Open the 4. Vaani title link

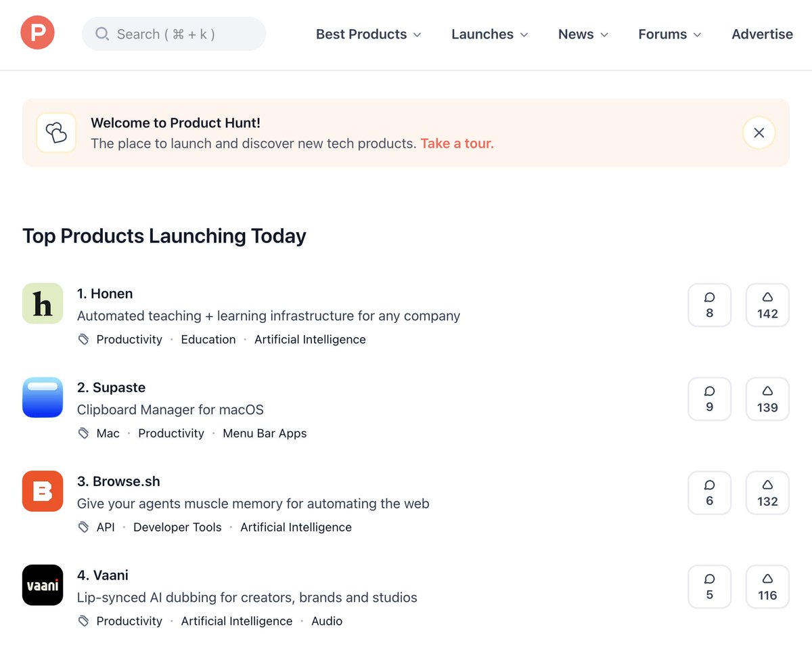click(103, 575)
